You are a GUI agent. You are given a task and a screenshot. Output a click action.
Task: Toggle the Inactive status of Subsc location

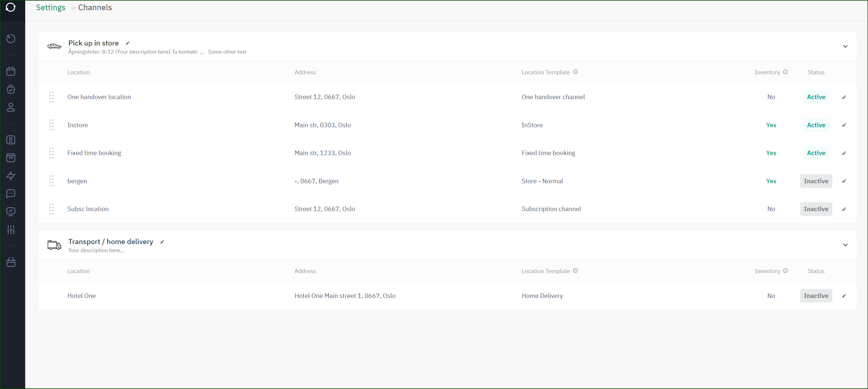coord(816,209)
